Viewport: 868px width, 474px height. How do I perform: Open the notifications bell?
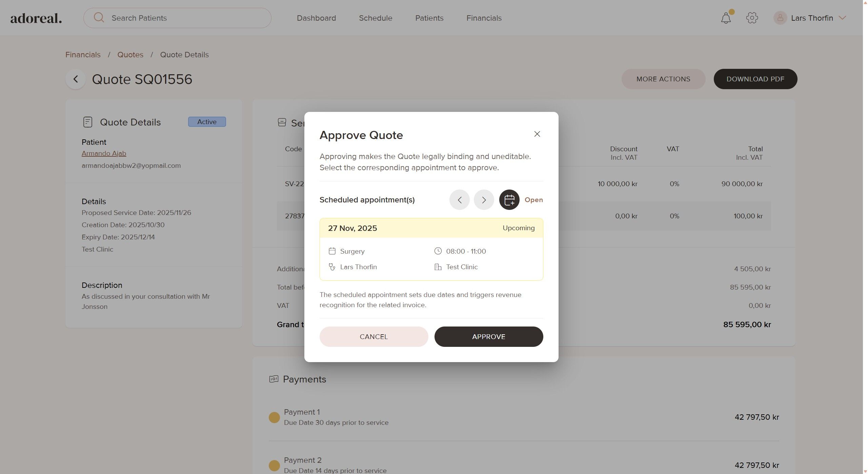726,18
